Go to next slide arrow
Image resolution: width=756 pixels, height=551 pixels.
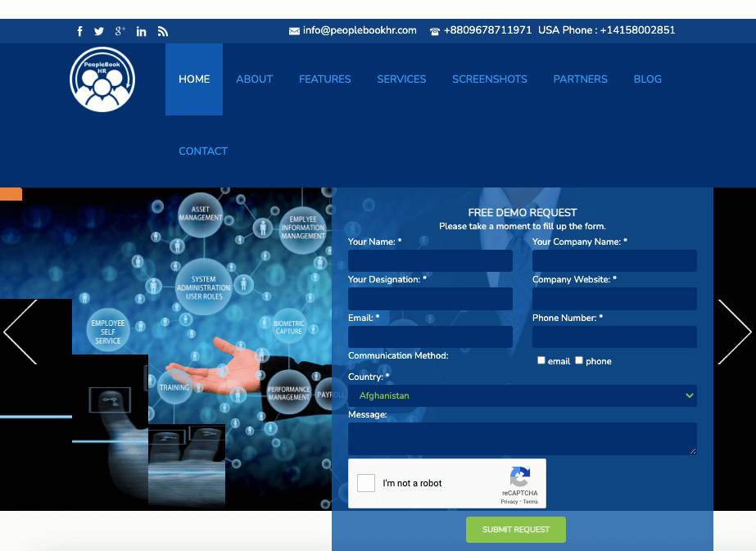[734, 332]
